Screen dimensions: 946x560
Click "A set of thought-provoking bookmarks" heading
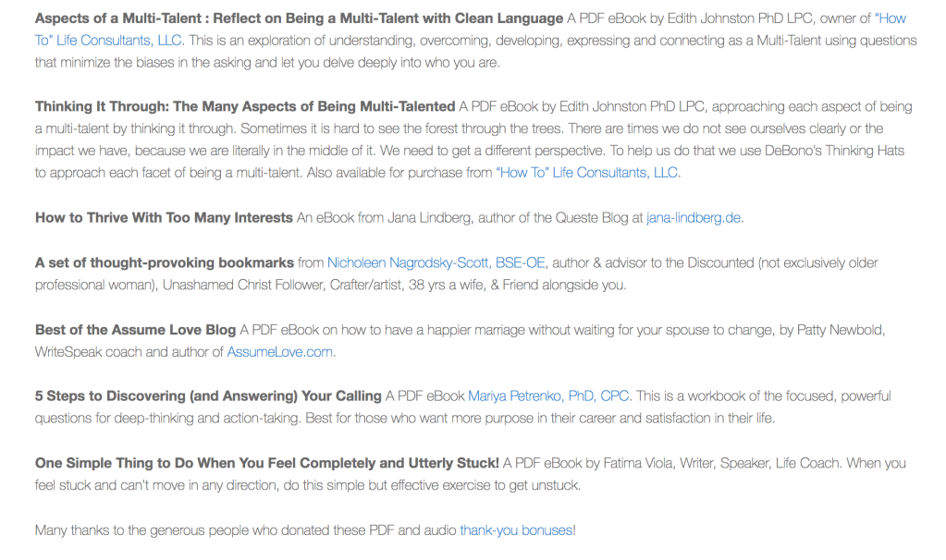click(165, 263)
